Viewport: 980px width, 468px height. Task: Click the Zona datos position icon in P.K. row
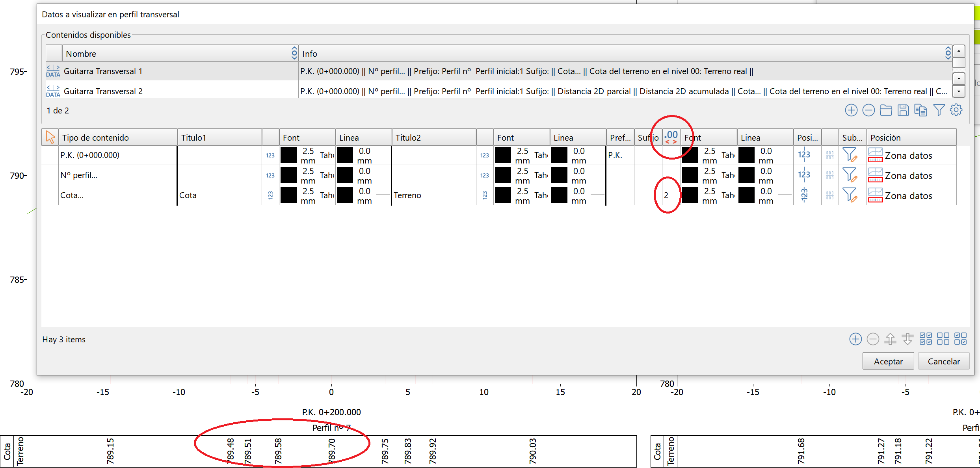tap(875, 155)
